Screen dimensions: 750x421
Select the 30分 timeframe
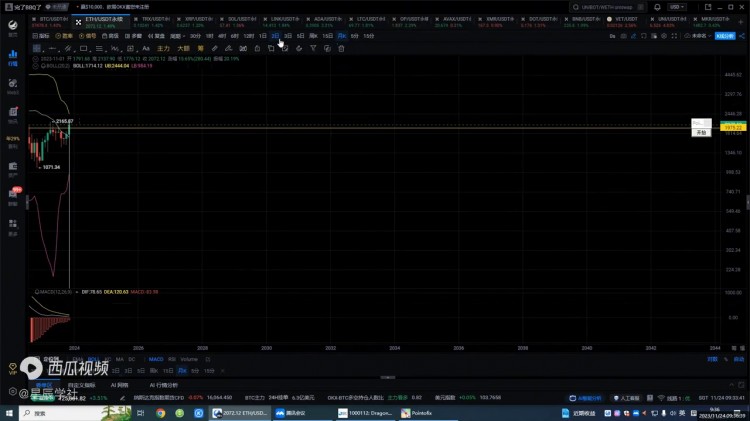tap(195, 36)
